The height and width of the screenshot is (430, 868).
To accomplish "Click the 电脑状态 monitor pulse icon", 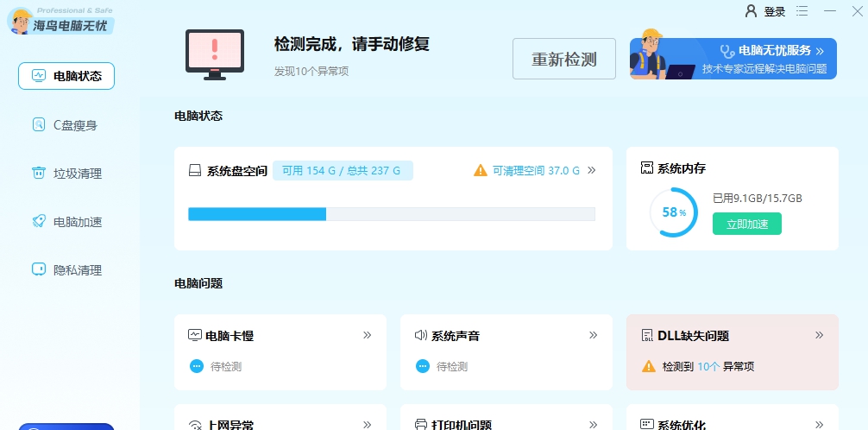I will coord(39,75).
